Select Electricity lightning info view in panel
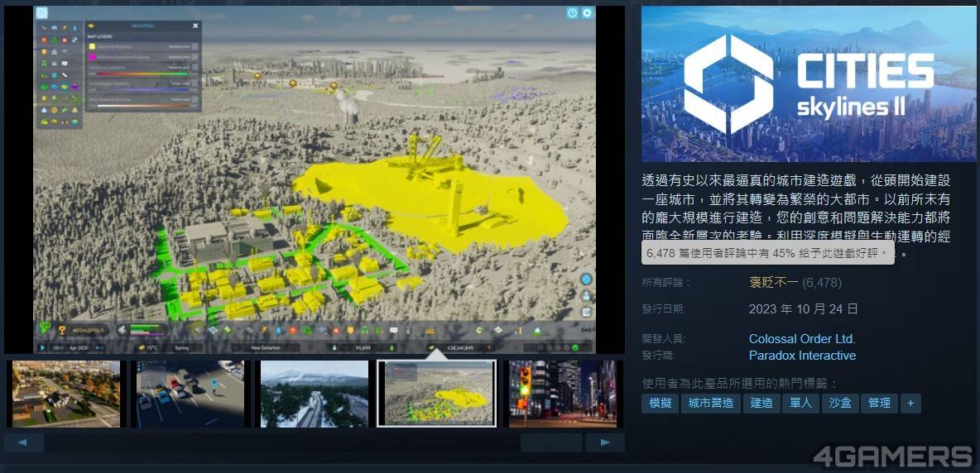This screenshot has width=980, height=473. 65,28
